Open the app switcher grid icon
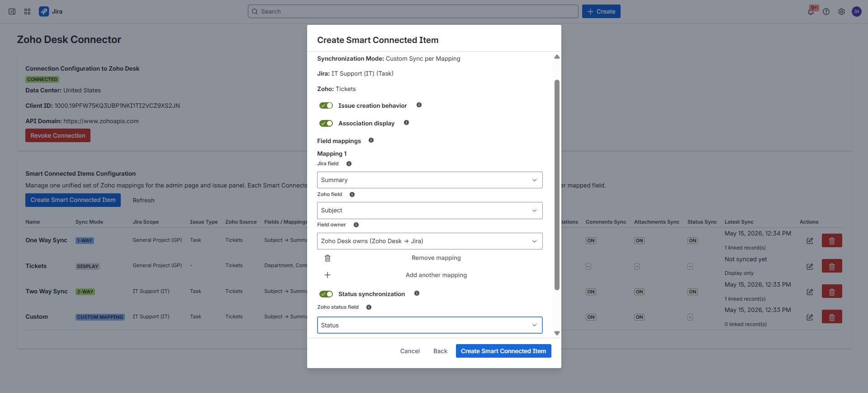Viewport: 868px width, 393px height. 28,12
